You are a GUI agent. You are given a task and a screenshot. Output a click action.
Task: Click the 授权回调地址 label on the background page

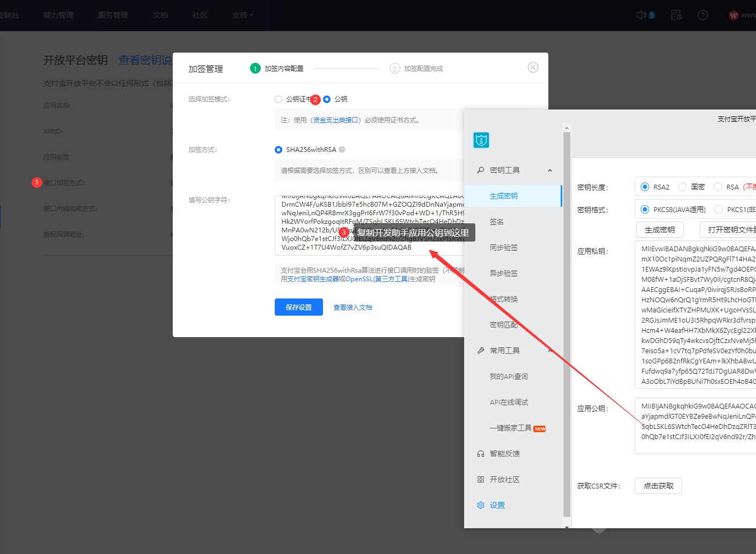63,235
